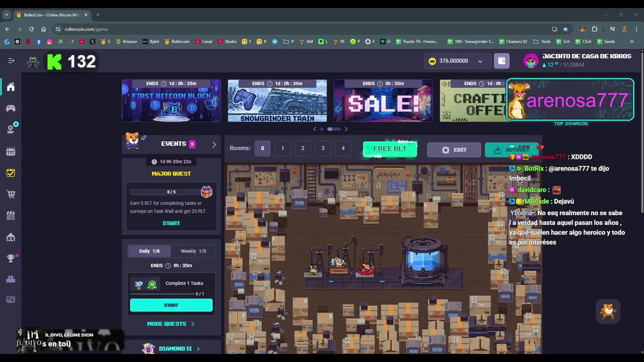Viewport: 644px width, 362px height.
Task: Open the Netflix bookmark icon
Action: point(28,42)
